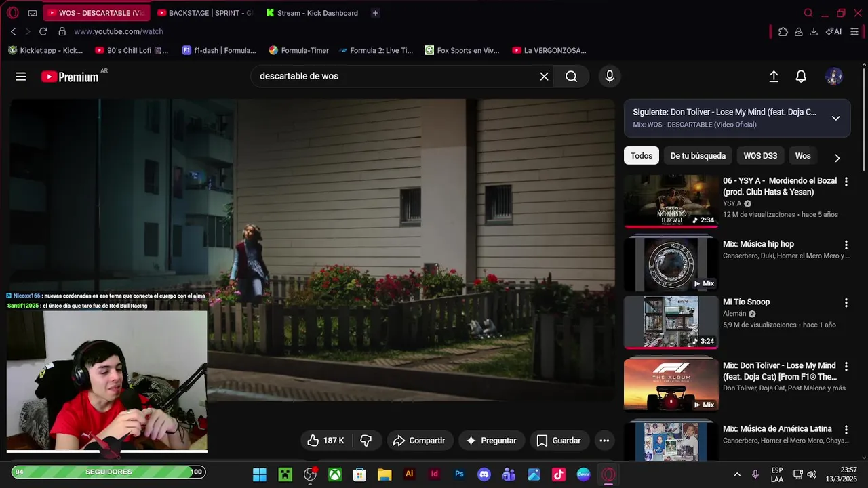Image resolution: width=868 pixels, height=488 pixels.
Task: Go to YouTube Premium home logo
Action: [70, 77]
